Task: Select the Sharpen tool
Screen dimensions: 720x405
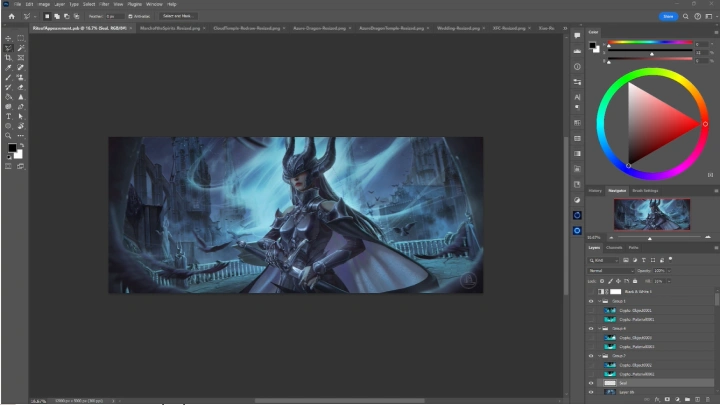Action: click(x=21, y=97)
